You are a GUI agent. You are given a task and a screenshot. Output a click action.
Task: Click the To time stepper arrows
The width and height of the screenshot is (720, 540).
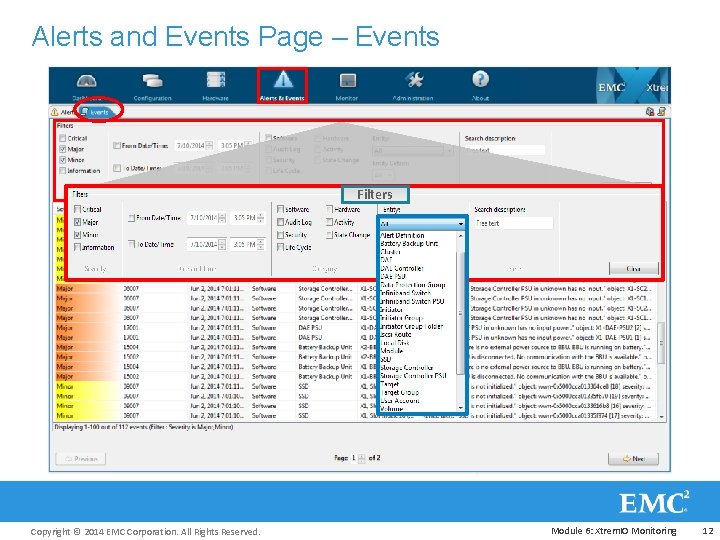click(x=261, y=245)
